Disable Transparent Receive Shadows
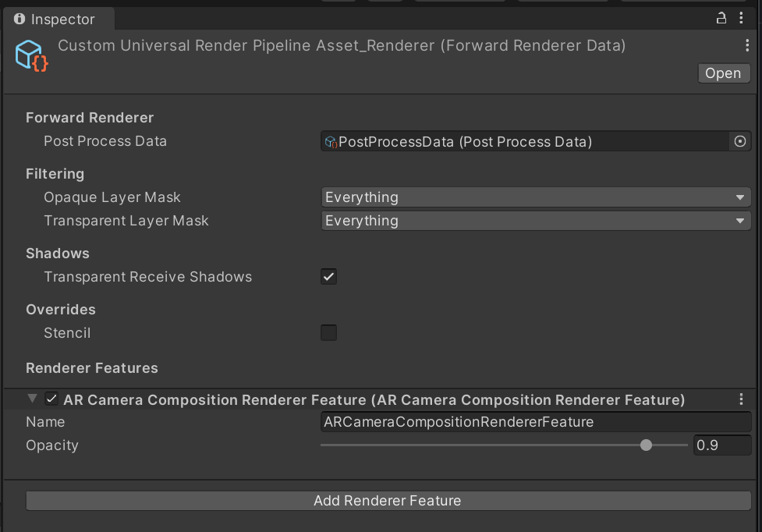The height and width of the screenshot is (532, 762). [x=328, y=276]
